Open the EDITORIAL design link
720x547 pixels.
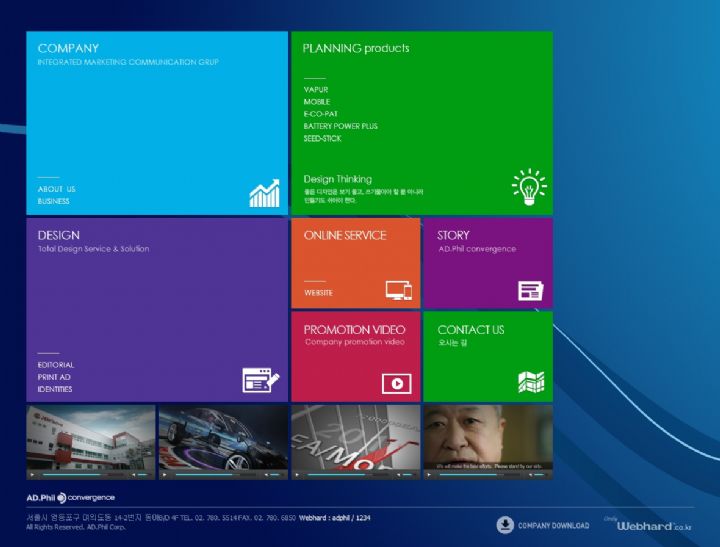56,365
